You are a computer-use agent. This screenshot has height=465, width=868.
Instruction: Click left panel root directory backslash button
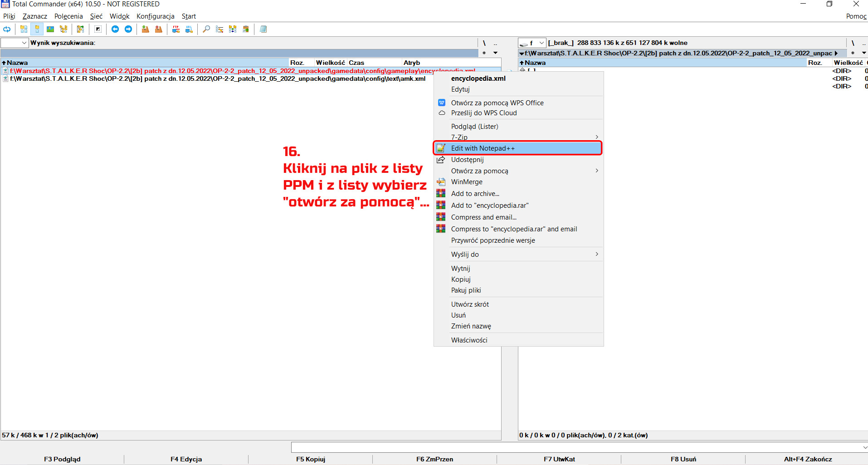click(484, 43)
